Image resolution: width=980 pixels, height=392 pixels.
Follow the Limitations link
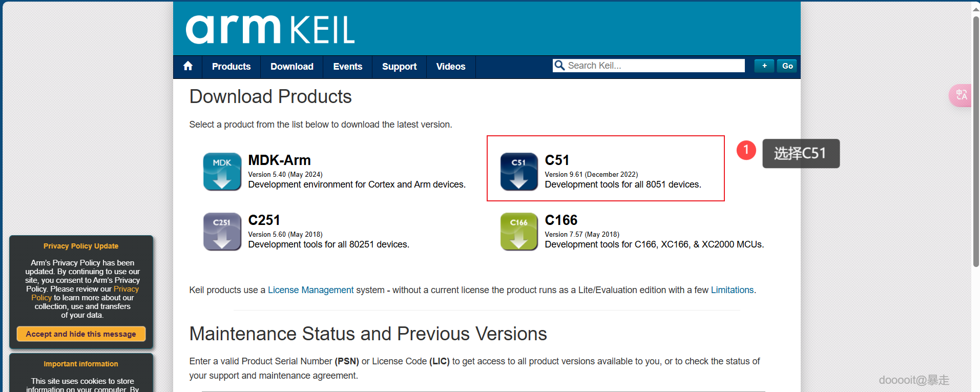(732, 290)
